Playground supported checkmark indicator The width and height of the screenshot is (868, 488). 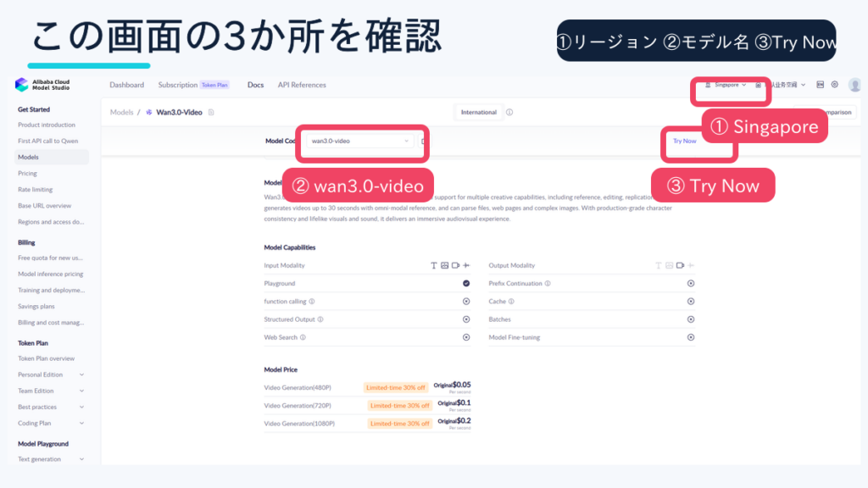pos(466,283)
